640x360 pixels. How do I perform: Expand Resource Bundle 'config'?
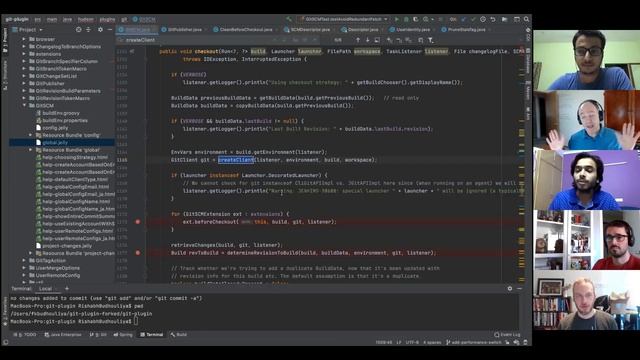coord(30,135)
